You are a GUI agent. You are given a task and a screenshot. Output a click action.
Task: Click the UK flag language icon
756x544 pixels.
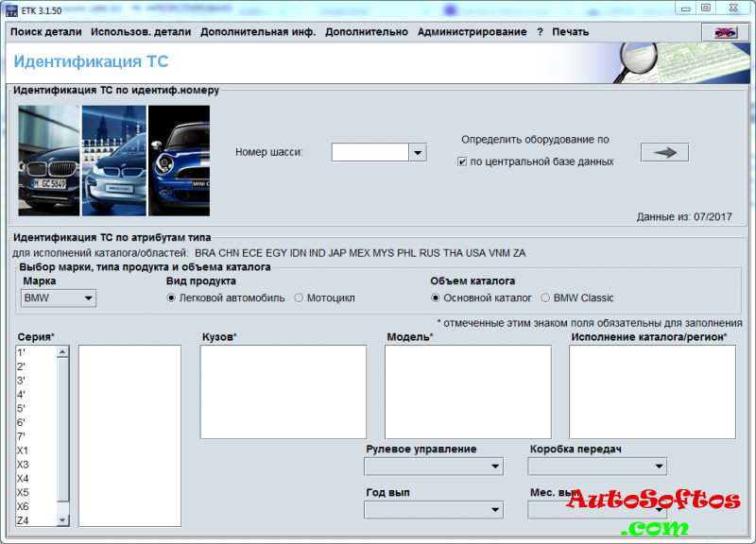pyautogui.click(x=725, y=32)
